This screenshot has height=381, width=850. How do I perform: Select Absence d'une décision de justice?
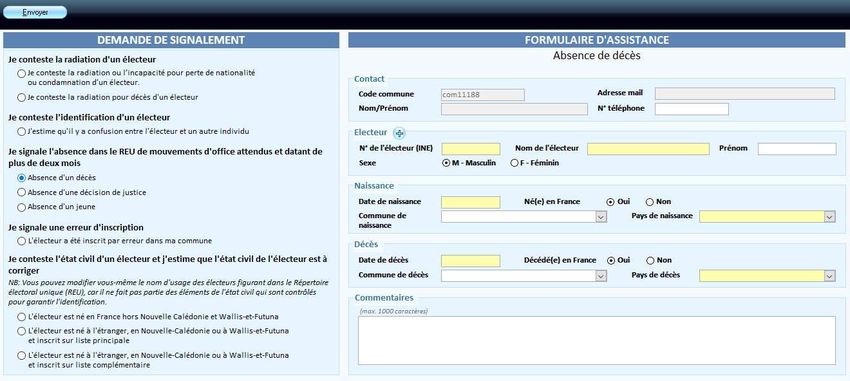(21, 192)
